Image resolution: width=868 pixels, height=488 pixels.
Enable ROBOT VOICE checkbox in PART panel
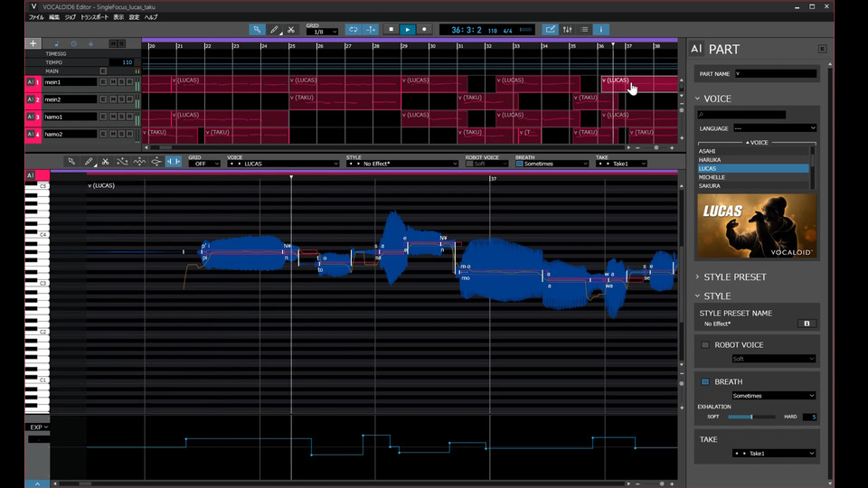click(705, 344)
